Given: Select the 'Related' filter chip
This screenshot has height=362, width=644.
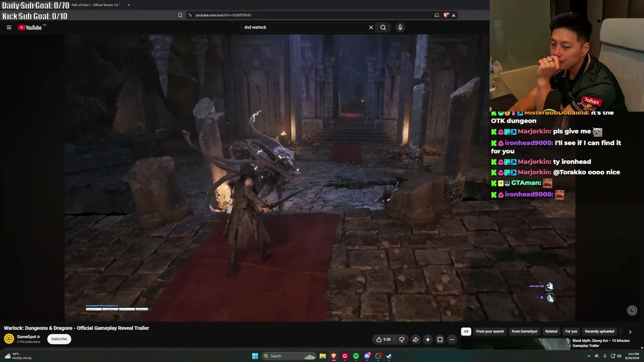Looking at the screenshot, I should pyautogui.click(x=551, y=331).
